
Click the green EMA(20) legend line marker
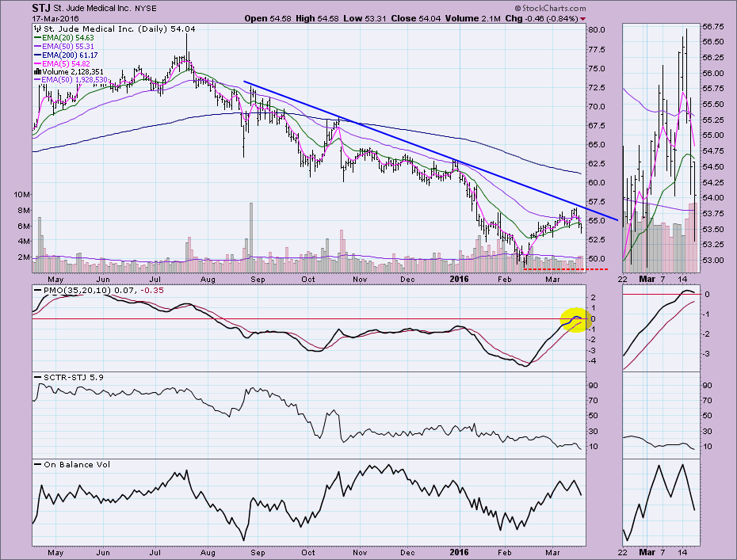click(37, 37)
